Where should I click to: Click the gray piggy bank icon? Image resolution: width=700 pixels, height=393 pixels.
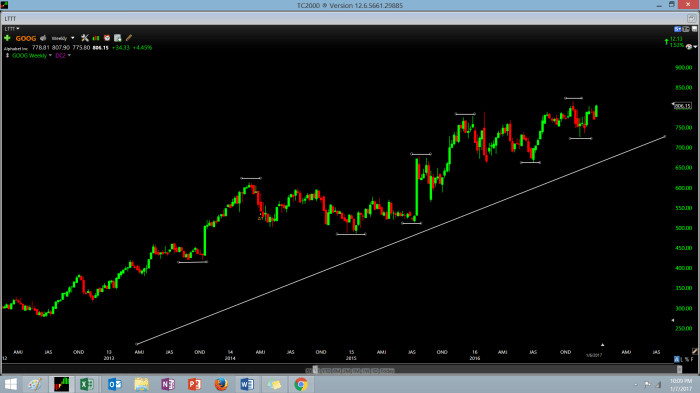coord(43,38)
